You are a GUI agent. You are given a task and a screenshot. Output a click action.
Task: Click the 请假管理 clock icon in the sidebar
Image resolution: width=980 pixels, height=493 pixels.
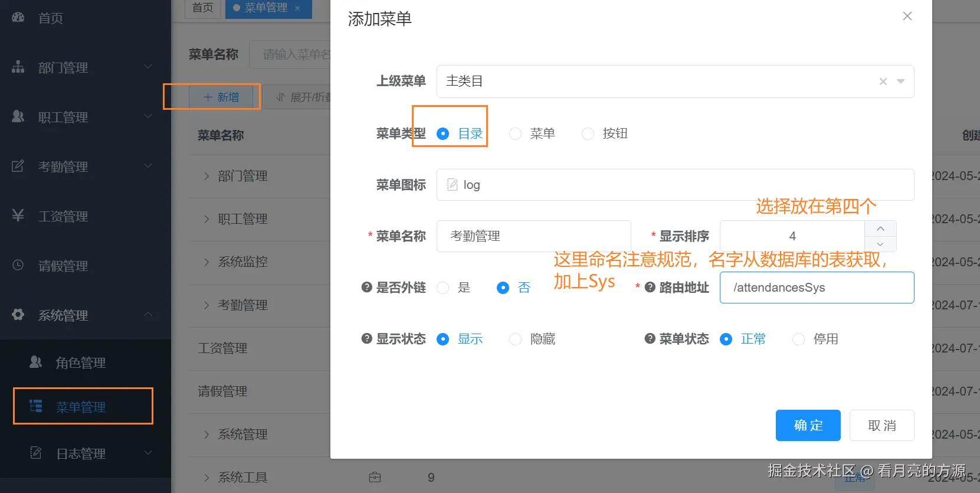tap(18, 265)
